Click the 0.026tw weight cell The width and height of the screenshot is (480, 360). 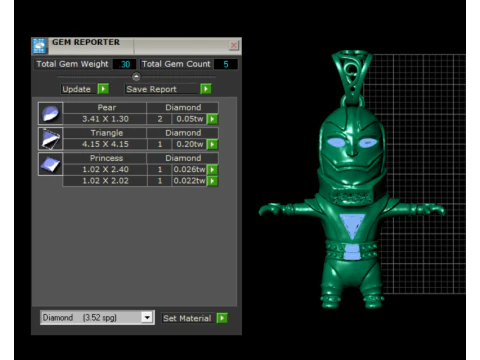[x=189, y=170]
